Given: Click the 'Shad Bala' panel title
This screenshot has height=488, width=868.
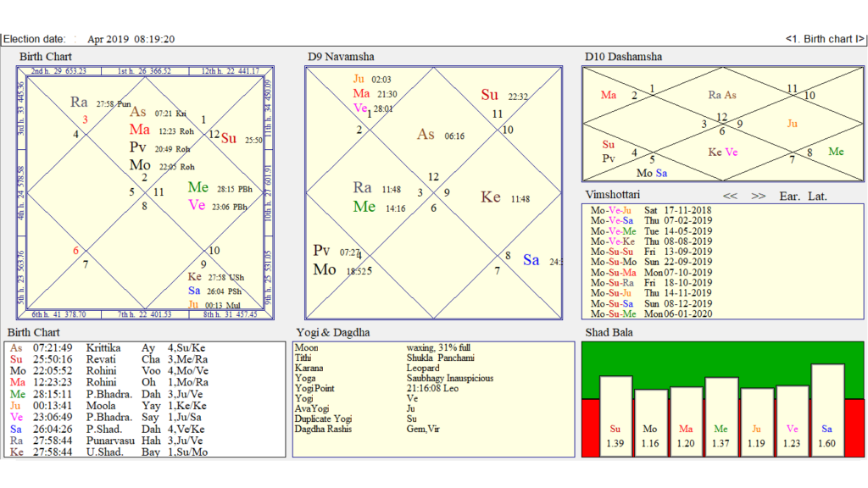Looking at the screenshot, I should coord(609,332).
